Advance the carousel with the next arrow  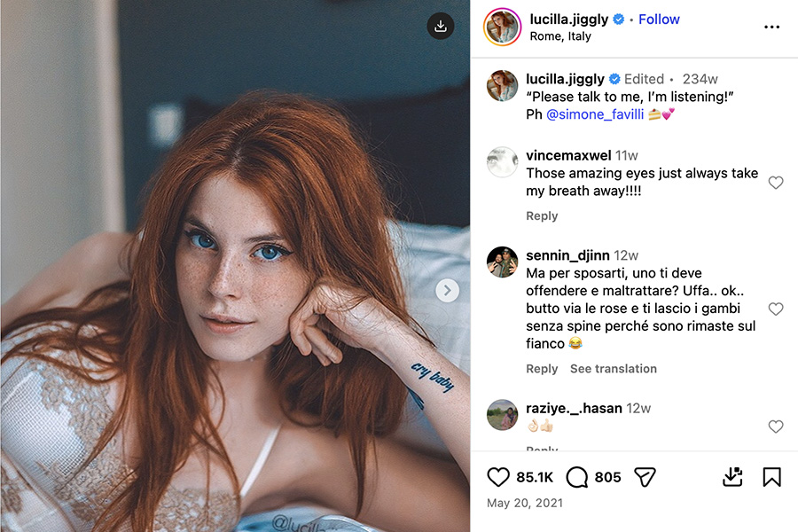click(447, 290)
